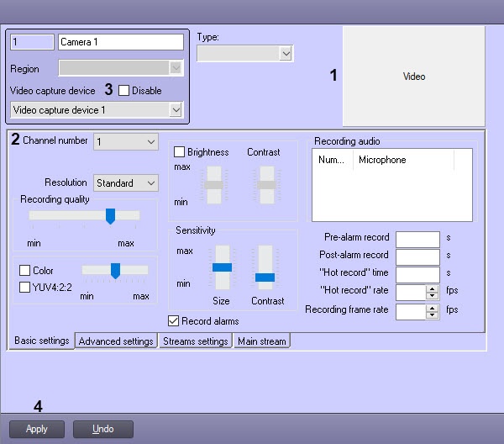Image resolution: width=504 pixels, height=444 pixels.
Task: Uncheck the Record alarms checkbox
Action: 174,321
